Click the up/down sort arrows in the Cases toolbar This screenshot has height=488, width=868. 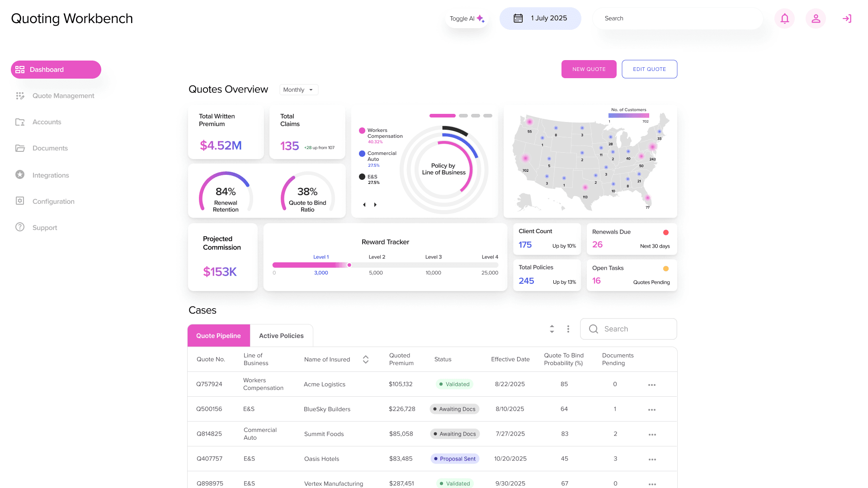[552, 329]
